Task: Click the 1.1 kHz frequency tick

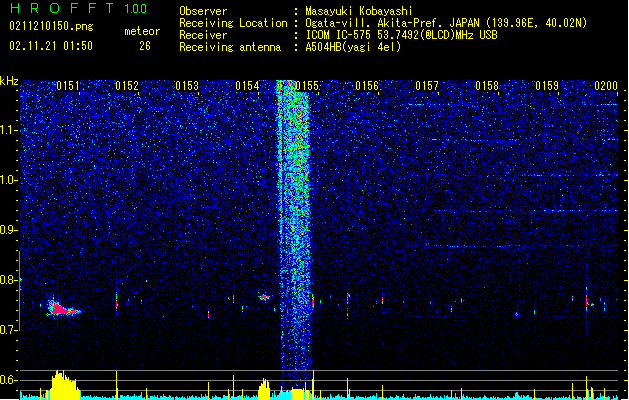Action: [x=9, y=130]
